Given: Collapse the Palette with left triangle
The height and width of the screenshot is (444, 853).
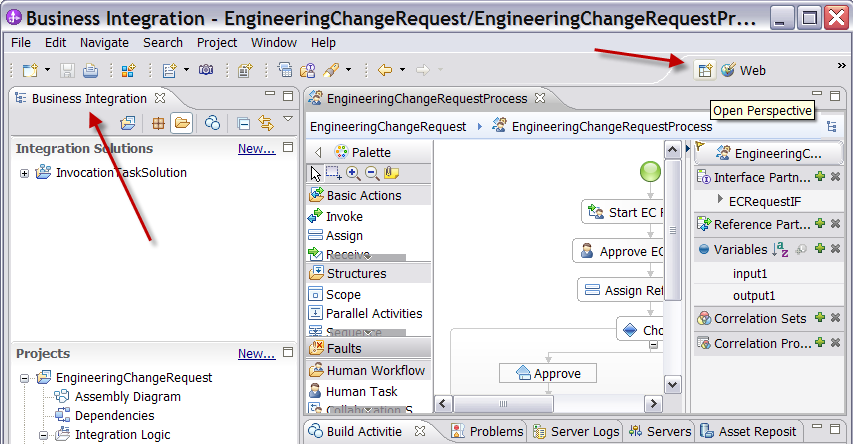Looking at the screenshot, I should (x=319, y=152).
